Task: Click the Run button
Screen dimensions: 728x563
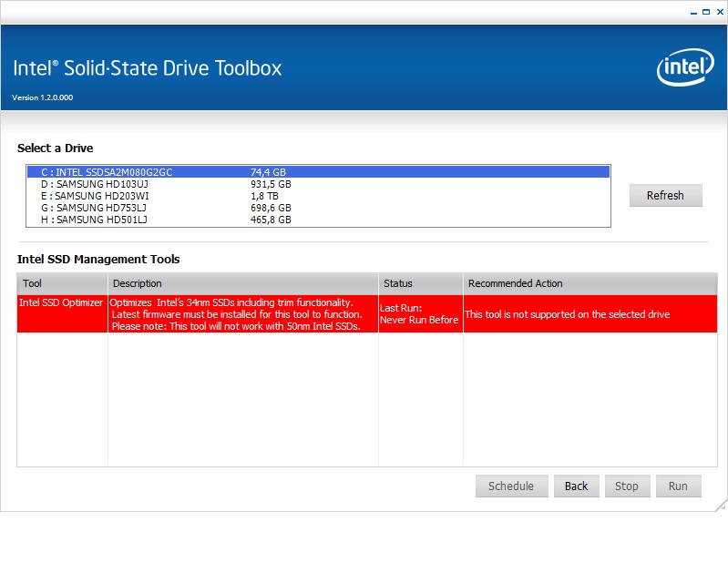Action: click(678, 486)
